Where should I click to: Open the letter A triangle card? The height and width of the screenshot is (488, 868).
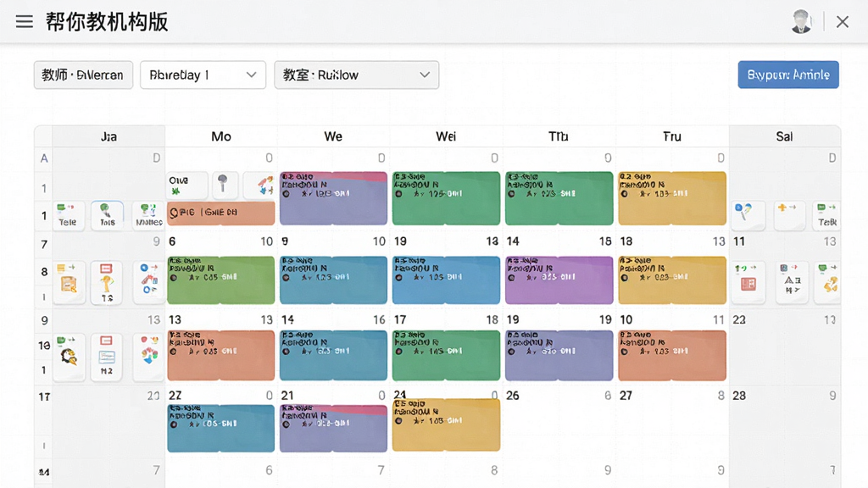(792, 282)
